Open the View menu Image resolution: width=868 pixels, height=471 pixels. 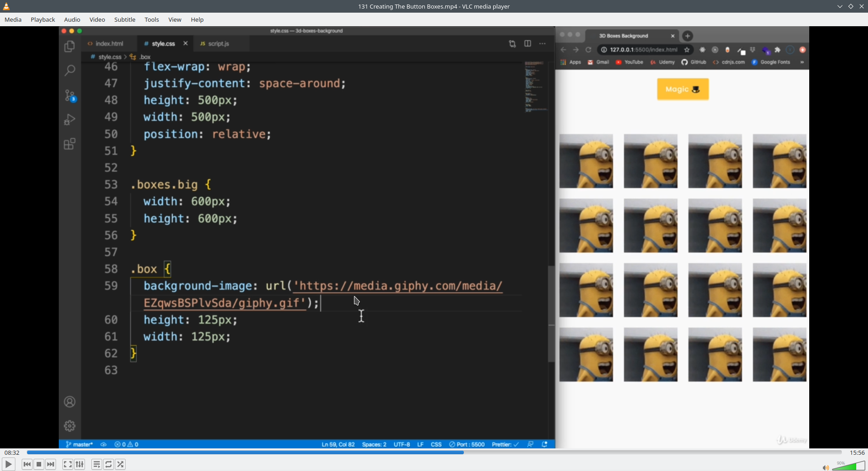175,19
